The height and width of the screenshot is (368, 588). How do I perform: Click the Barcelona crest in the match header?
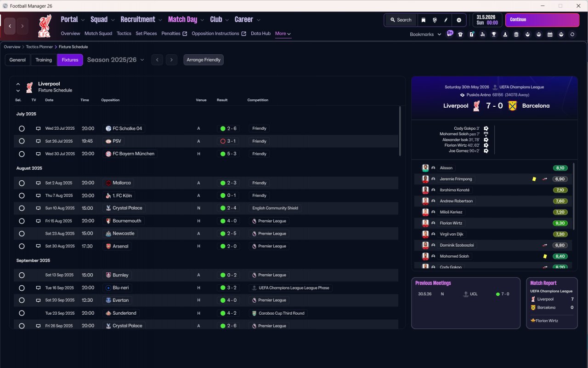tap(512, 106)
